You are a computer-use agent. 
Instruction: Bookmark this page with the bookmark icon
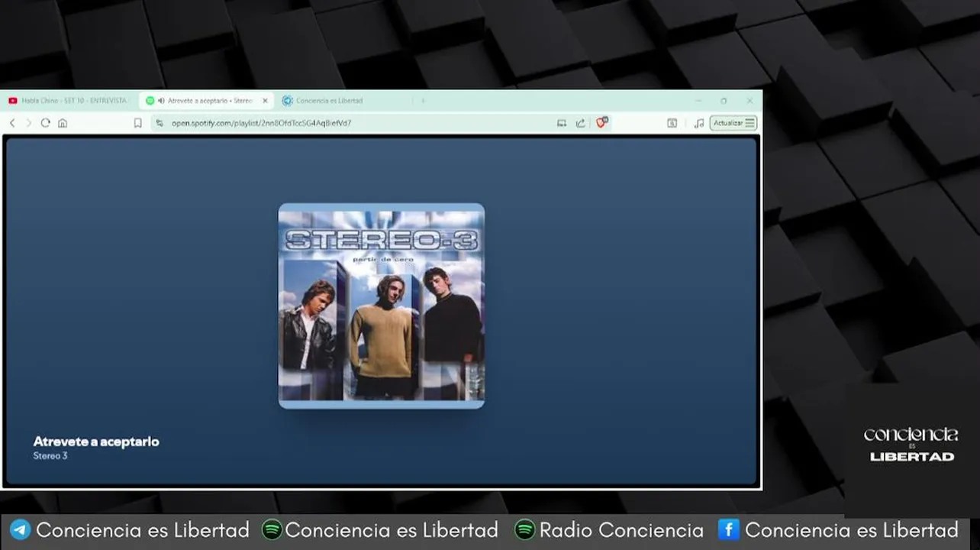coord(138,123)
